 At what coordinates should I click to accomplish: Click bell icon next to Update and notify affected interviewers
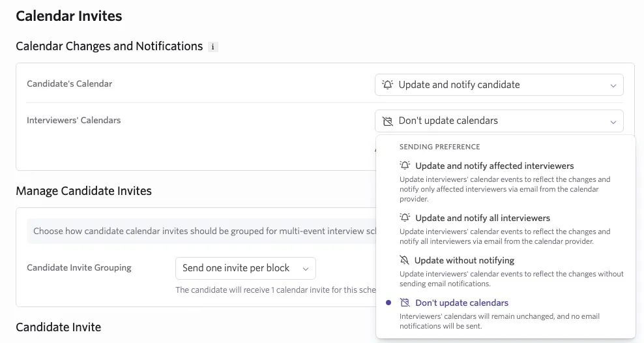405,166
